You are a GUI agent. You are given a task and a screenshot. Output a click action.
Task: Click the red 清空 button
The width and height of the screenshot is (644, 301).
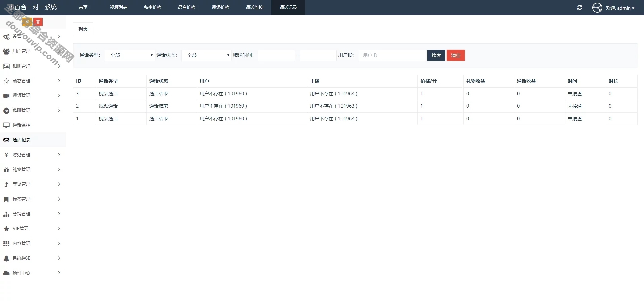tap(456, 55)
